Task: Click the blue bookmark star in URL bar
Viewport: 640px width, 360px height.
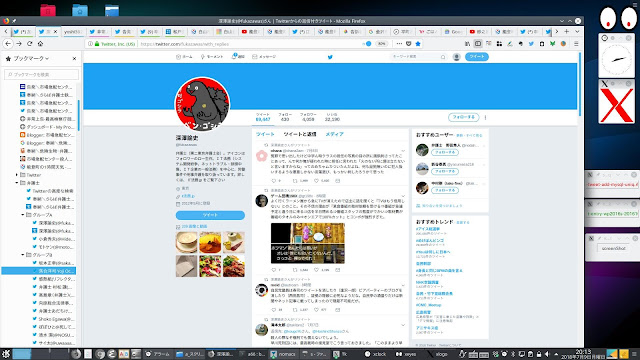Action: click(x=418, y=44)
